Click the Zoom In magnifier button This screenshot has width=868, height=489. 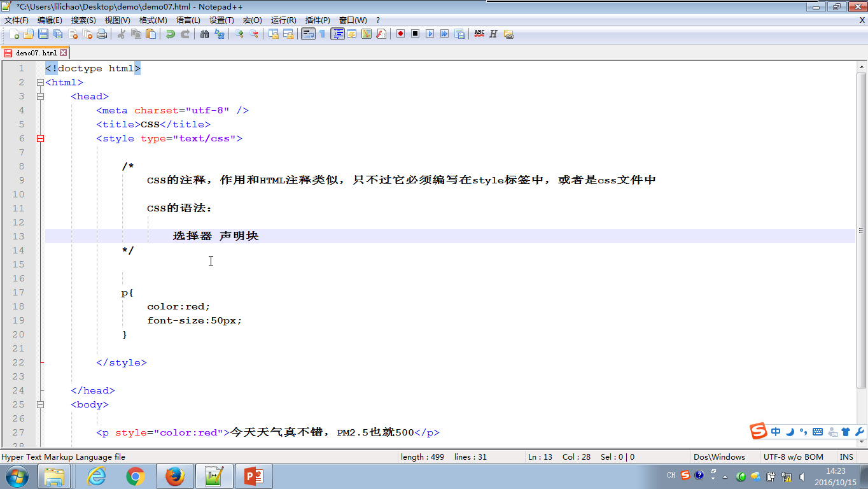(239, 34)
